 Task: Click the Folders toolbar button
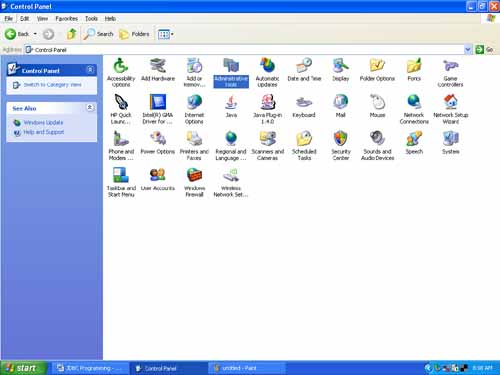coord(134,34)
